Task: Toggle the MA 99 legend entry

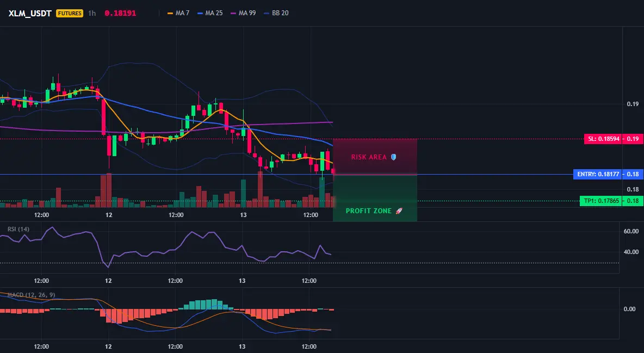Action: [x=244, y=13]
